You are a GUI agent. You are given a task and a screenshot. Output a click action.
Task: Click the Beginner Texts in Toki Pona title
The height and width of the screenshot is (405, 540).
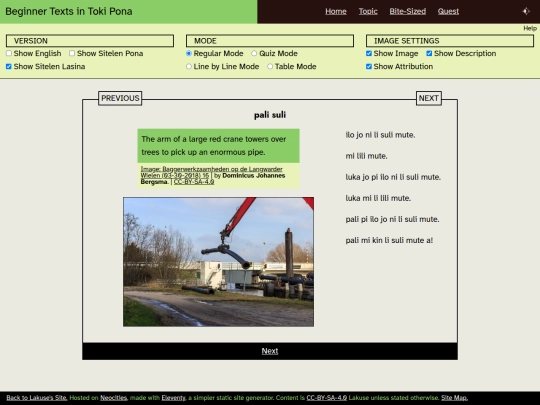tap(69, 11)
